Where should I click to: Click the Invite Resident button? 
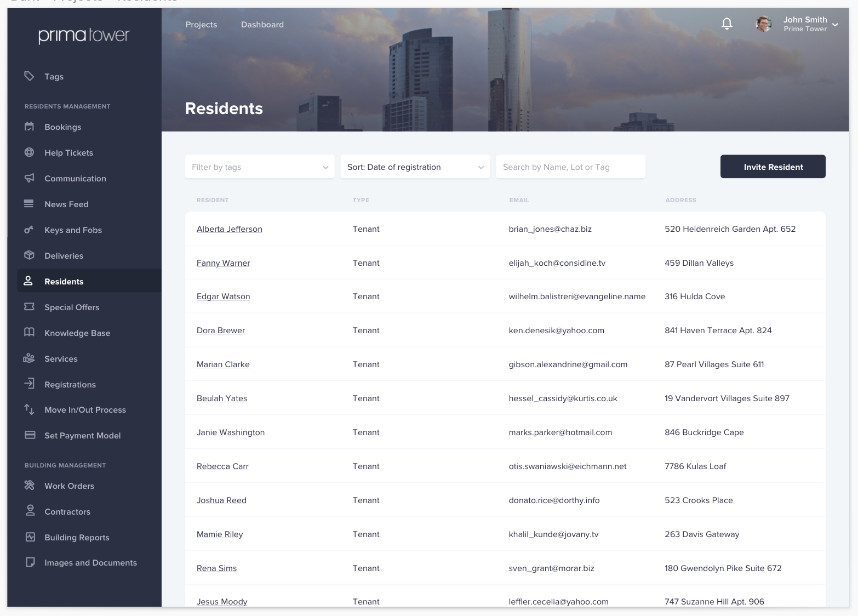(x=773, y=167)
